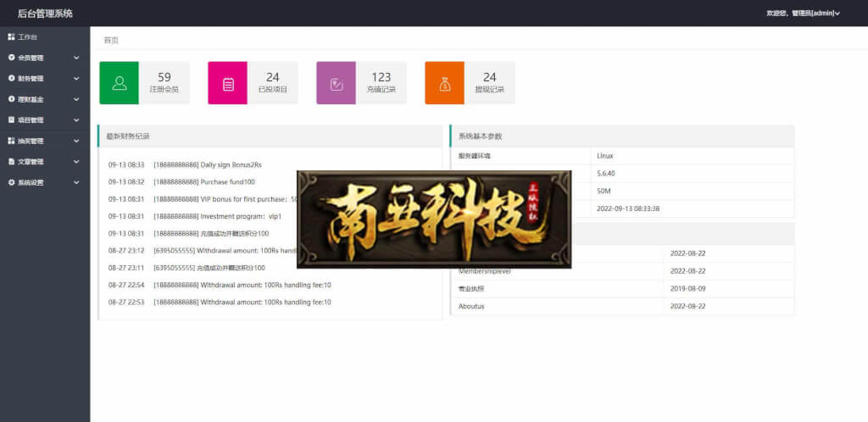
Task: Expand the 项目管理 menu chevron
Action: pyautogui.click(x=76, y=120)
